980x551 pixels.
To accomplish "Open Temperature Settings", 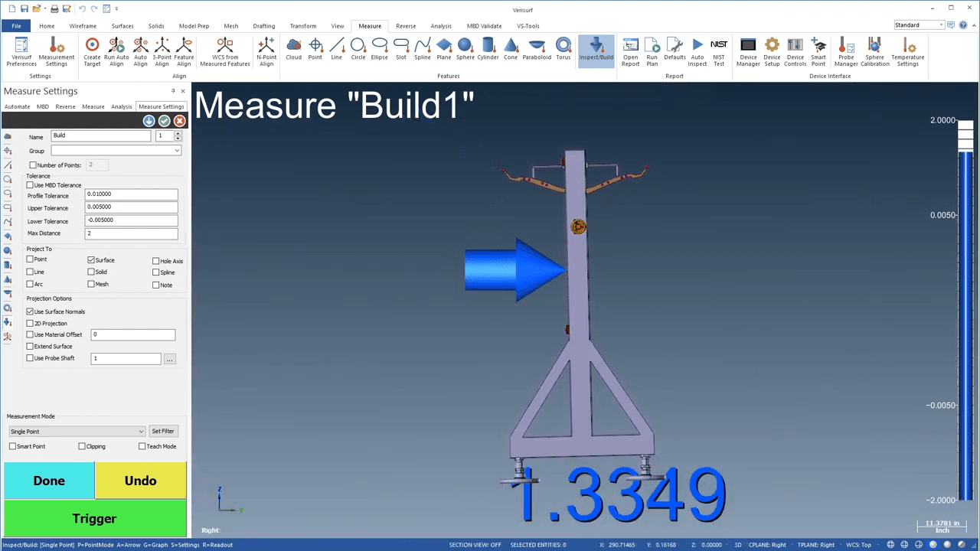I will (908, 51).
